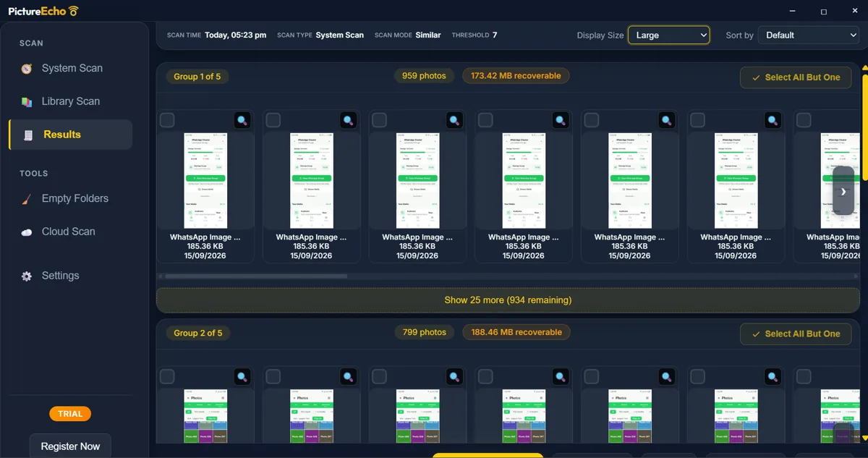Click scan time text Today, 05:23 pm

pyautogui.click(x=235, y=35)
